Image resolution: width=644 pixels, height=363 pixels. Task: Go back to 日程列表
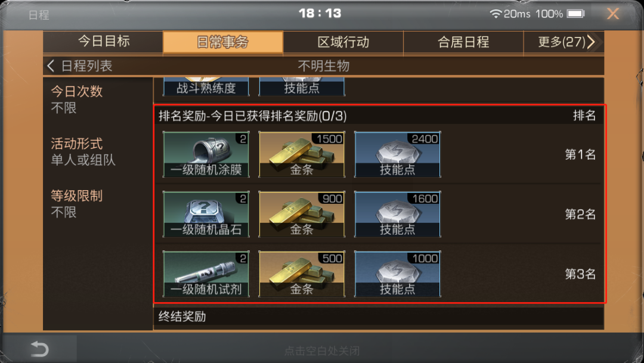point(80,66)
